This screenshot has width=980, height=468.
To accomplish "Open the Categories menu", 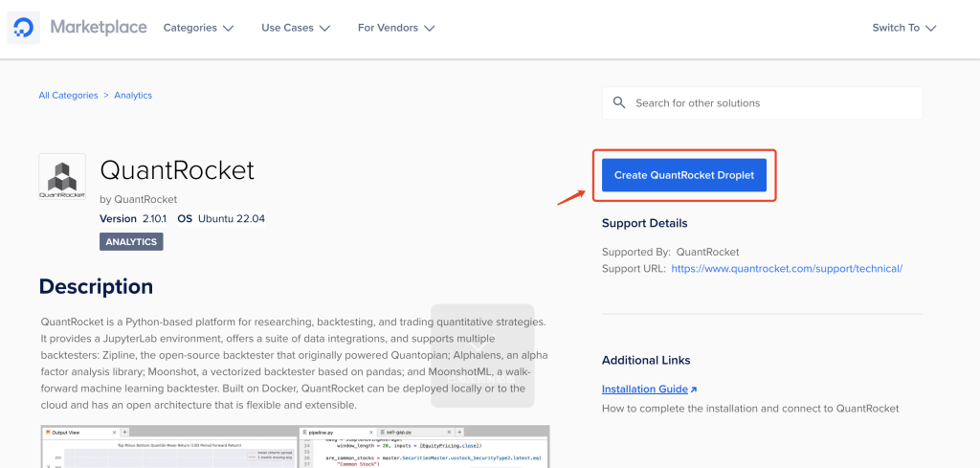I will tap(198, 28).
